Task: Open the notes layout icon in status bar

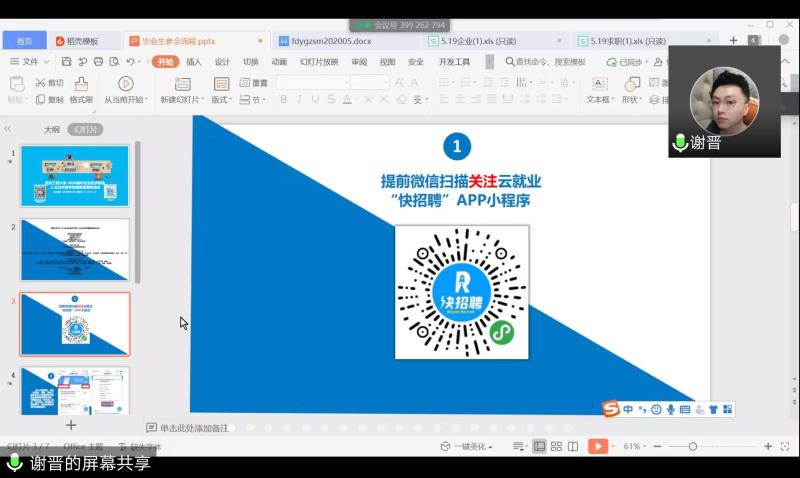Action: tap(518, 447)
